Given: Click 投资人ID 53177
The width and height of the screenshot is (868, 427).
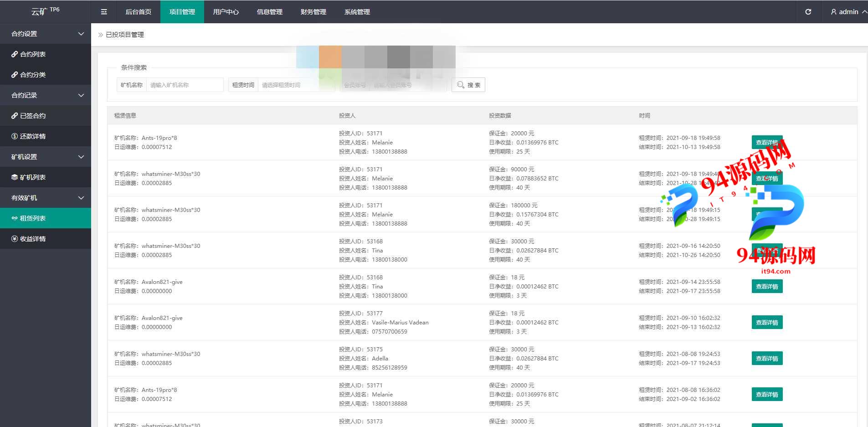Looking at the screenshot, I should point(360,313).
